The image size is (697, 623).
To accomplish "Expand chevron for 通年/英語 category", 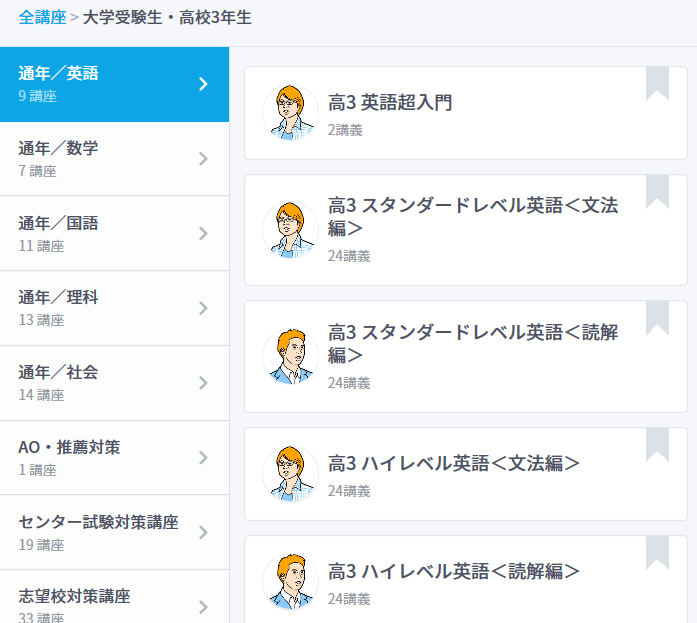I will [203, 84].
